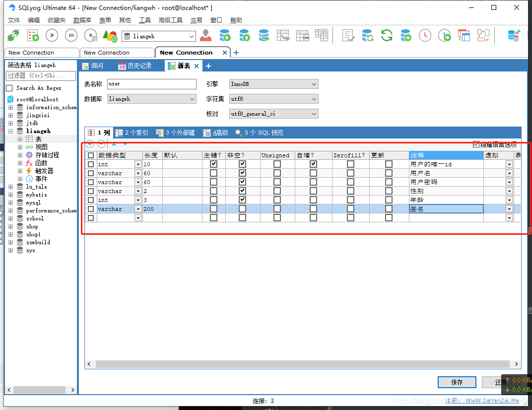The image size is (532, 410).
Task: Open the collation utf8_general_ci dropdown
Action: (314, 114)
